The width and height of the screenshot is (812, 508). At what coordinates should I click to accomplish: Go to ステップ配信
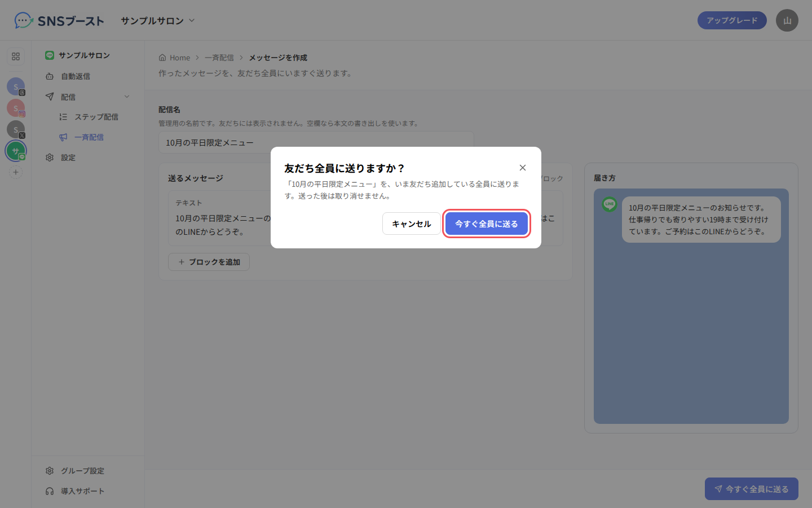[x=95, y=117]
